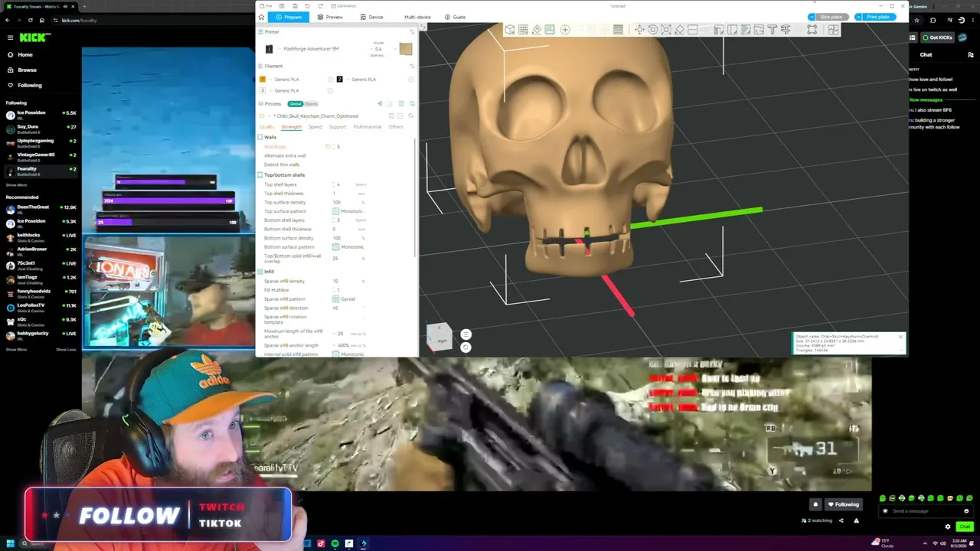Select the Rotate tool in viewport toolbar

click(653, 30)
